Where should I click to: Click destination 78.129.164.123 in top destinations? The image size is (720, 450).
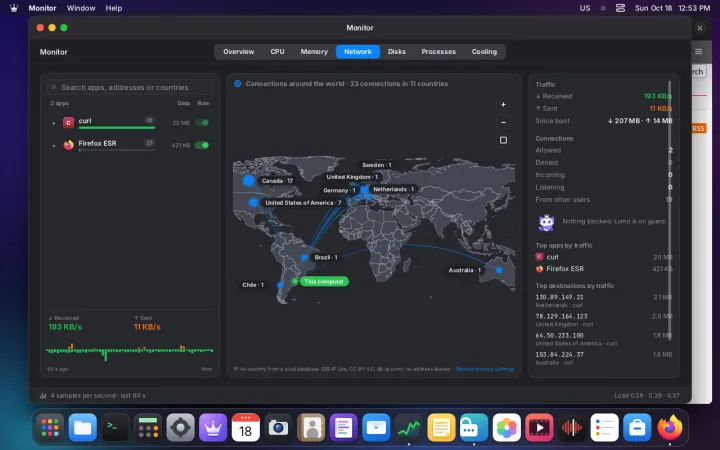click(x=603, y=320)
